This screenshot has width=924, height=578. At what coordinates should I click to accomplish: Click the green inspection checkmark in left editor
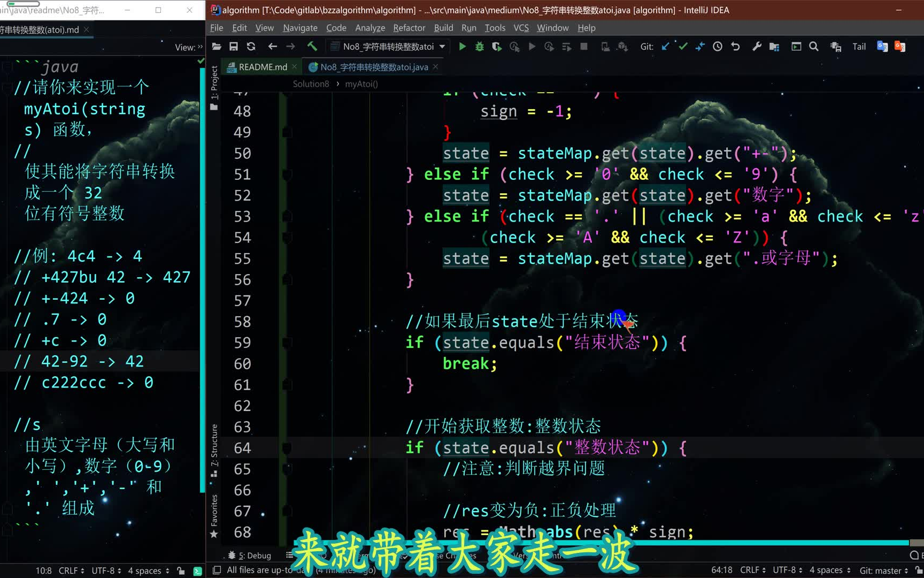[201, 61]
